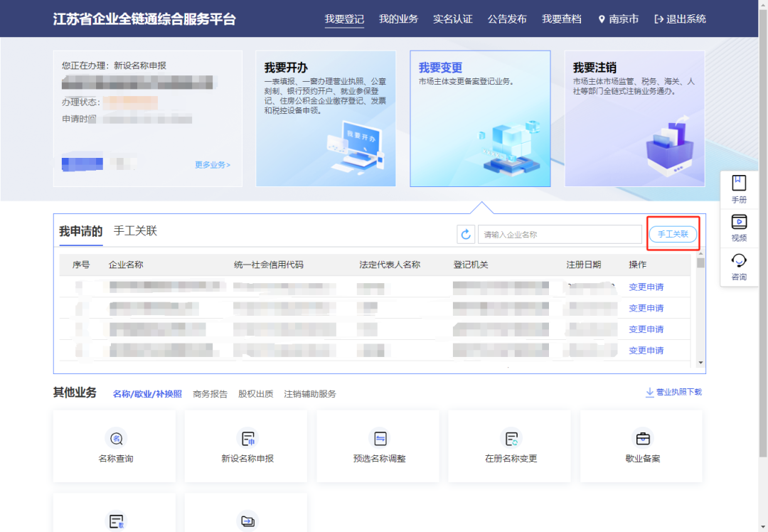Click the 营业执照下载 download icon
768x532 pixels.
tap(649, 392)
